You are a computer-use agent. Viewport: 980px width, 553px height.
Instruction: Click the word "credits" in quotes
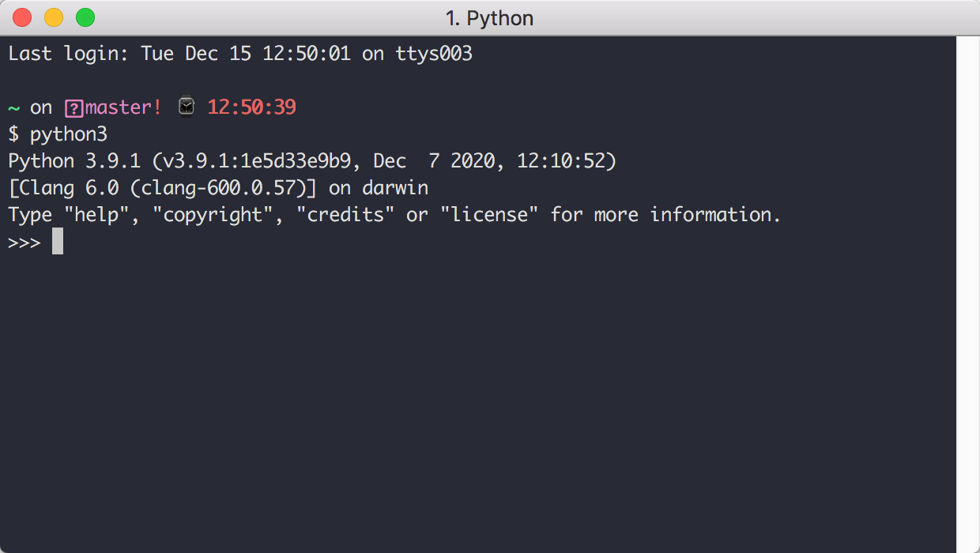[x=345, y=215]
